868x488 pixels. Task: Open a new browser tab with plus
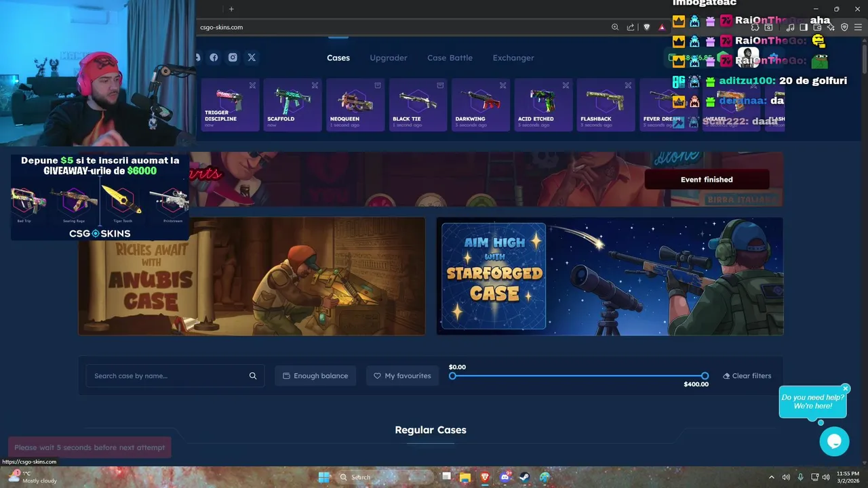(231, 9)
